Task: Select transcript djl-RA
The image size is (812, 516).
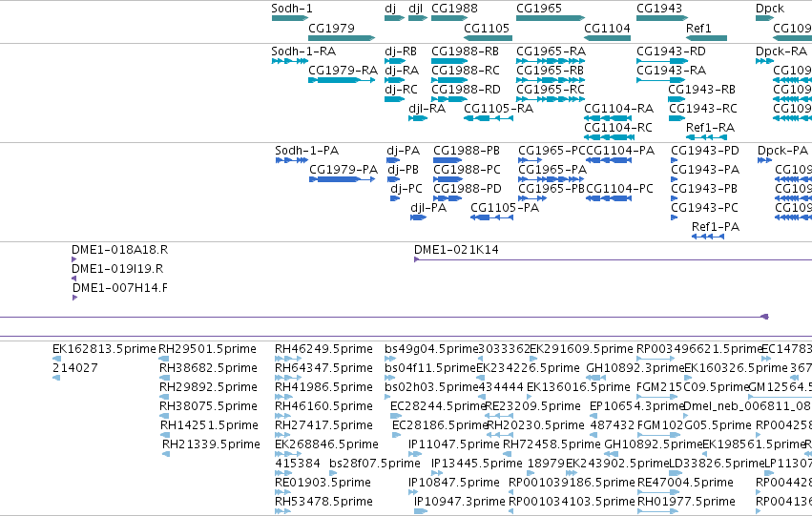Action: pyautogui.click(x=418, y=118)
